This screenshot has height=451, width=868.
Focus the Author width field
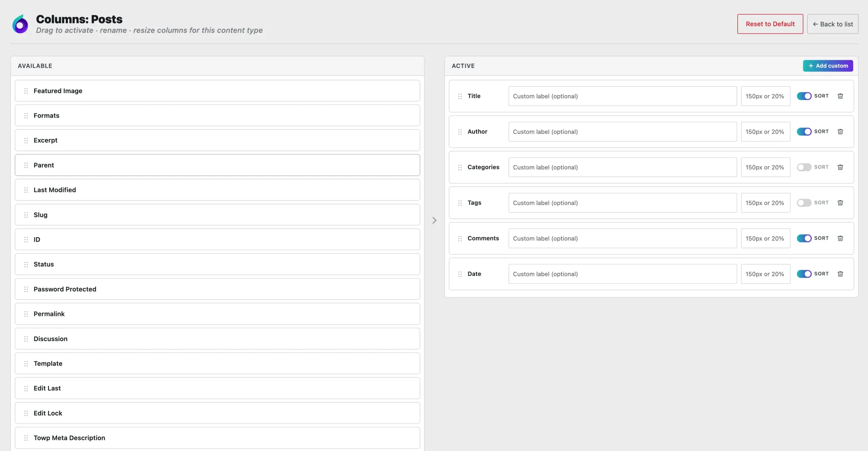point(766,132)
